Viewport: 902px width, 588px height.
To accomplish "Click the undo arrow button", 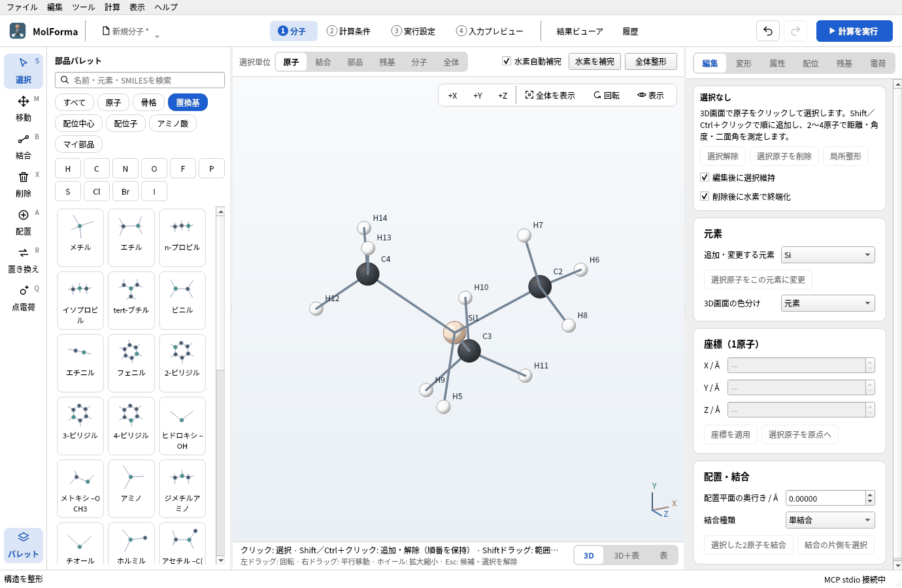I will pos(768,31).
